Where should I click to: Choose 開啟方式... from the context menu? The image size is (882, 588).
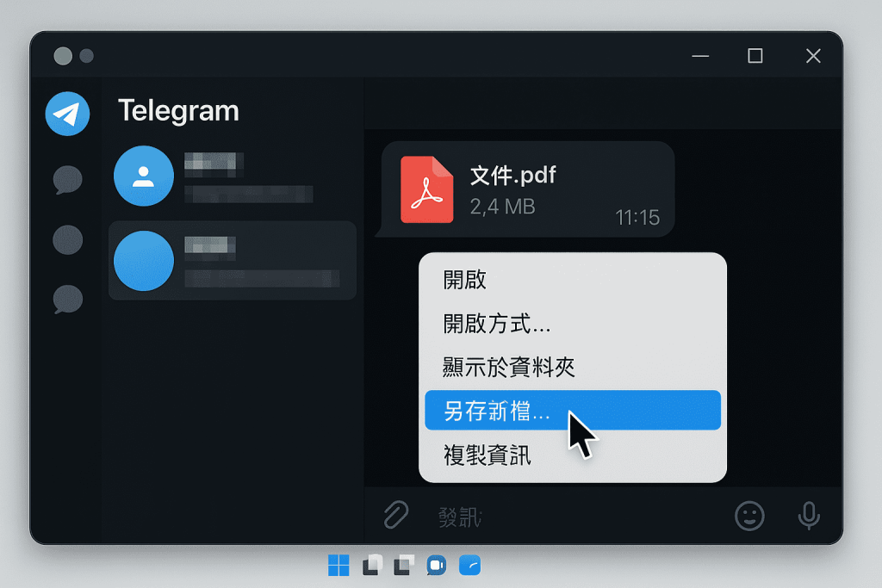tap(497, 324)
